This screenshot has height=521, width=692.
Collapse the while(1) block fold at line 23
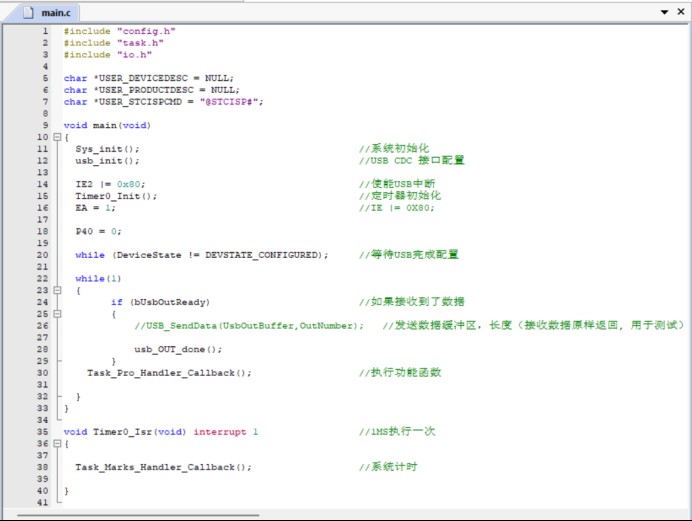(x=57, y=290)
